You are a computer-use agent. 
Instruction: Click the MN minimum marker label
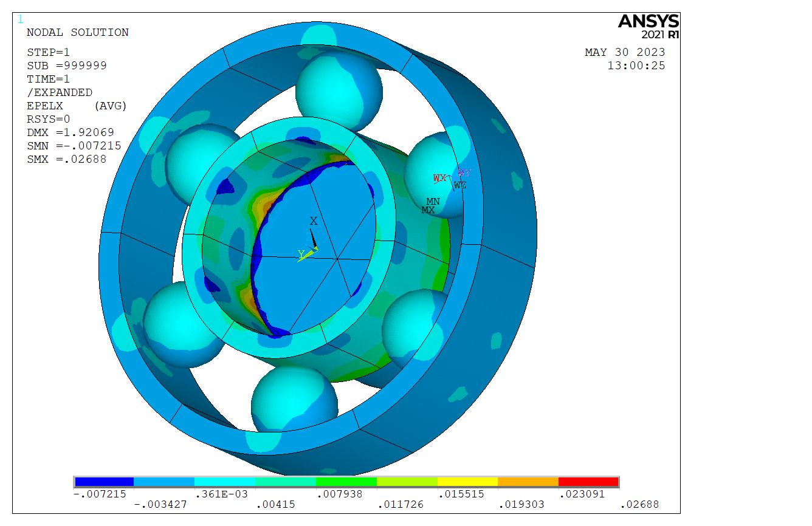click(433, 202)
